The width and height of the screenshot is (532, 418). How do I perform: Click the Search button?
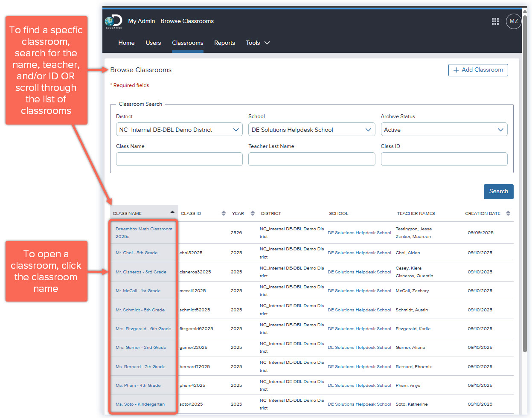pyautogui.click(x=498, y=192)
